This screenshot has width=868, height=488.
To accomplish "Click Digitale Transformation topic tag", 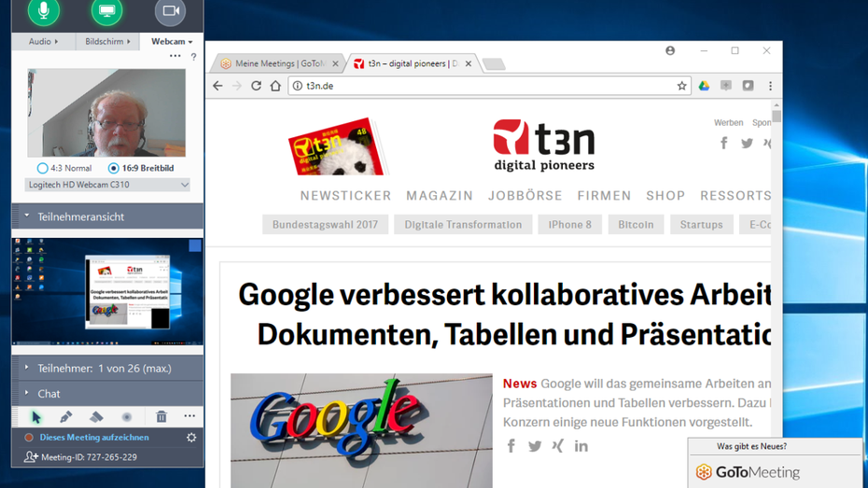I will pos(463,225).
